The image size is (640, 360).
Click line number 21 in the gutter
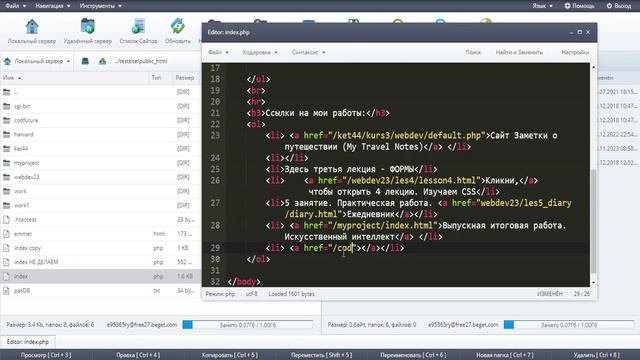tap(215, 113)
